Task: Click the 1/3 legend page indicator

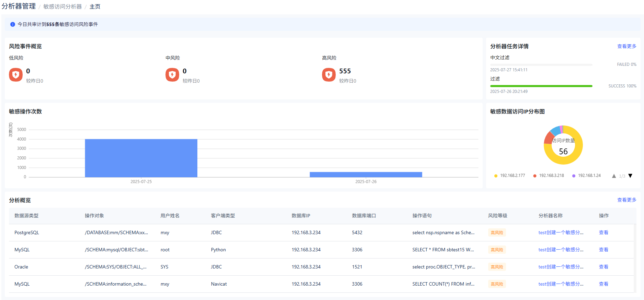Action: click(x=622, y=176)
